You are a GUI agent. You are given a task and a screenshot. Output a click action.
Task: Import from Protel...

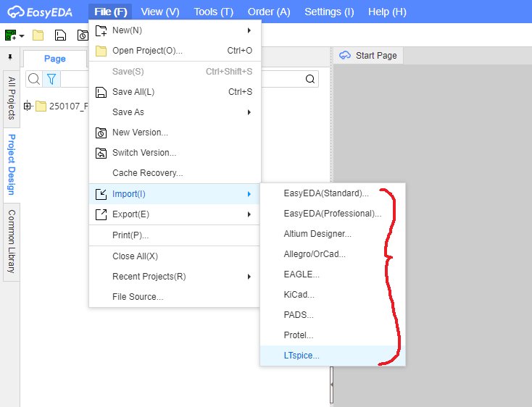pyautogui.click(x=333, y=335)
